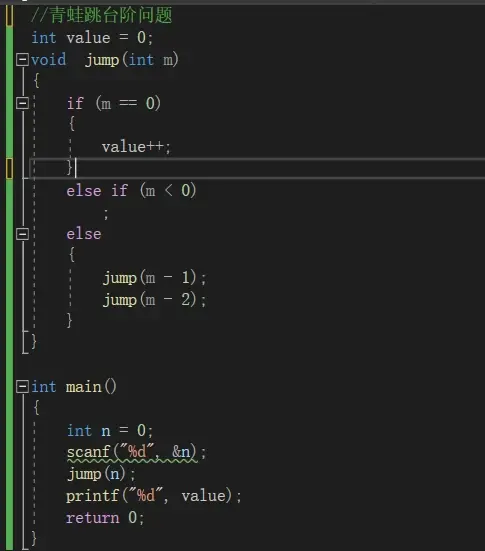The height and width of the screenshot is (551, 485).
Task: Collapse the else block in jump
Action: (x=22, y=234)
